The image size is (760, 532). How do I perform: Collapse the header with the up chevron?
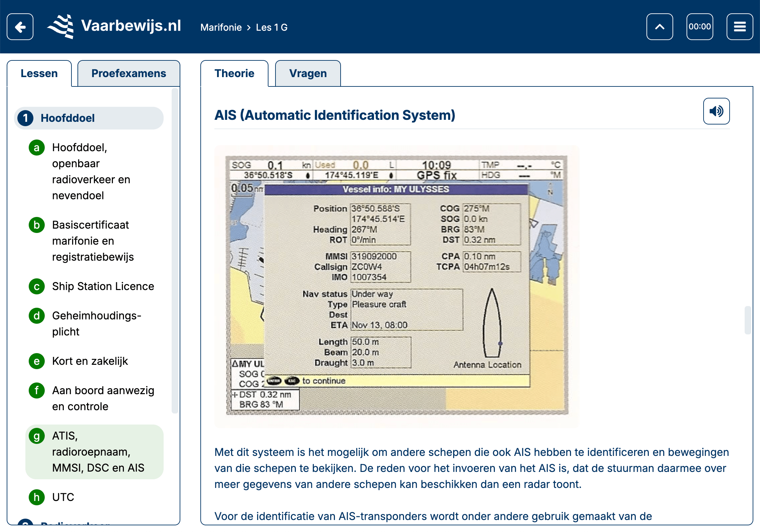[x=659, y=27]
